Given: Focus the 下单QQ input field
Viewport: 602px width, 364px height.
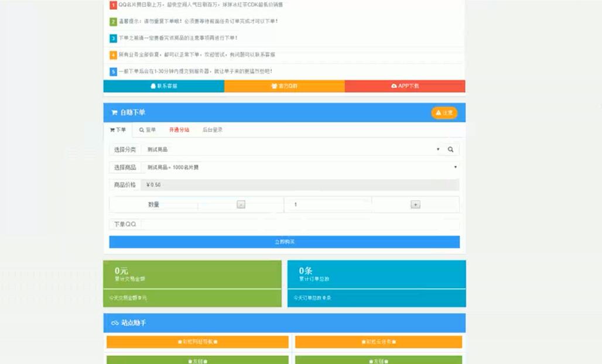Looking at the screenshot, I should [x=300, y=224].
